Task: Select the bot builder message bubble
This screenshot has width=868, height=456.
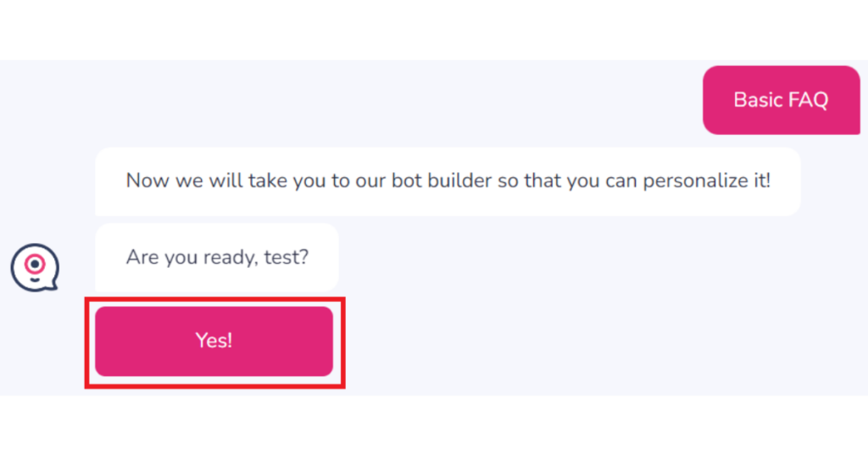Action: tap(448, 181)
